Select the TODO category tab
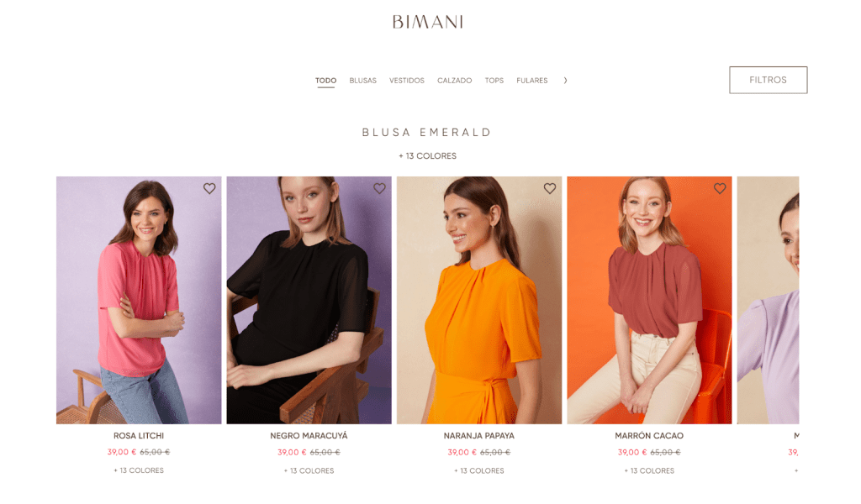Image resolution: width=861 pixels, height=504 pixels. 325,81
